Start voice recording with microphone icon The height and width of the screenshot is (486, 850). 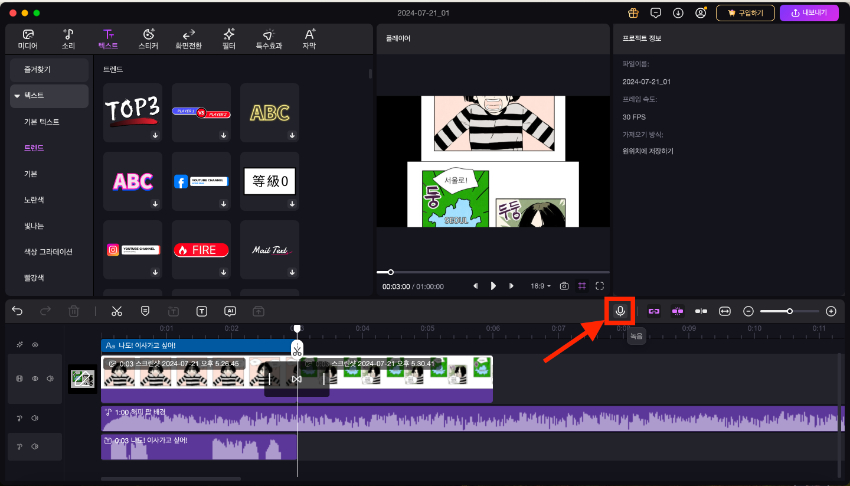620,311
